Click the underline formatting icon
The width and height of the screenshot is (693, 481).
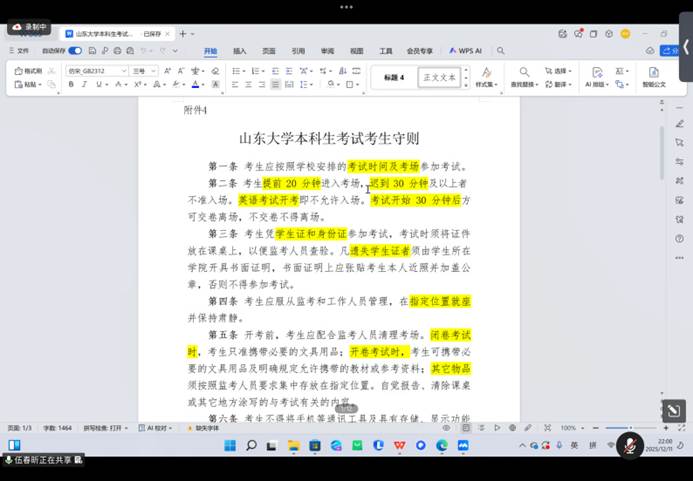[98, 85]
